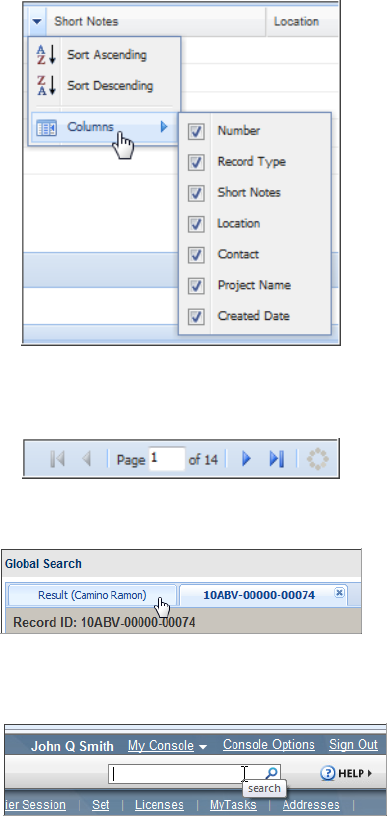Screen dimensions: 387x816
Task: Go to the next page
Action: coord(247,459)
